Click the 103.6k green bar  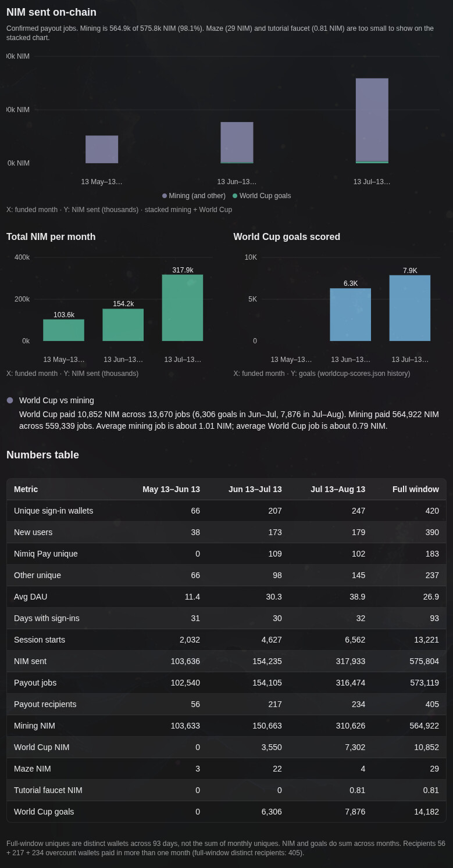click(63, 330)
